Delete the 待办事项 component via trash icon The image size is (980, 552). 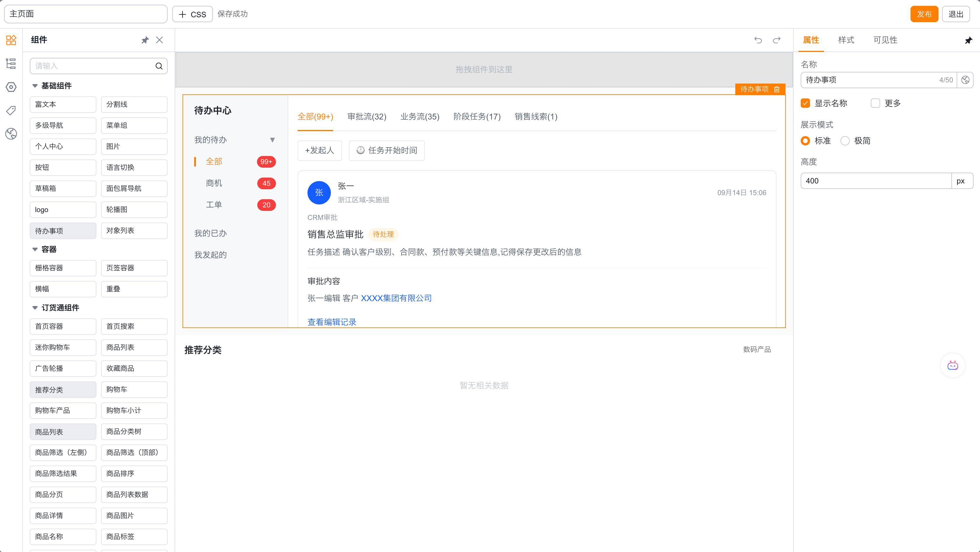click(x=777, y=89)
